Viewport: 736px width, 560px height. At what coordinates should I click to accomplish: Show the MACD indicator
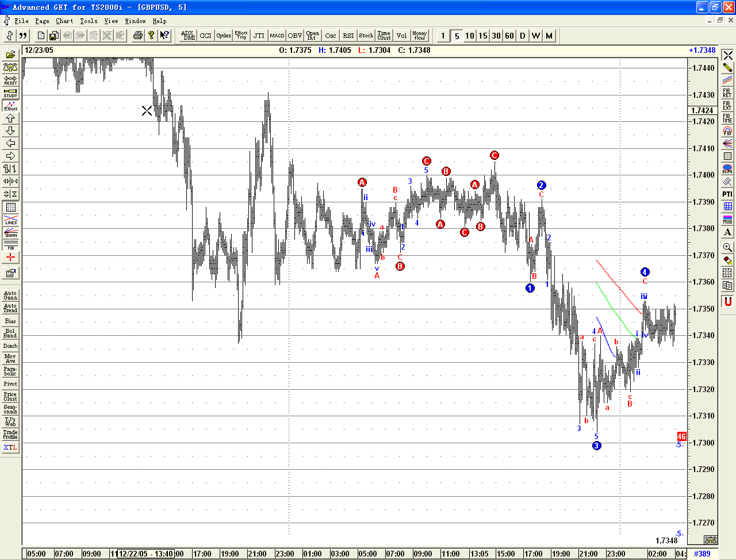tap(277, 36)
